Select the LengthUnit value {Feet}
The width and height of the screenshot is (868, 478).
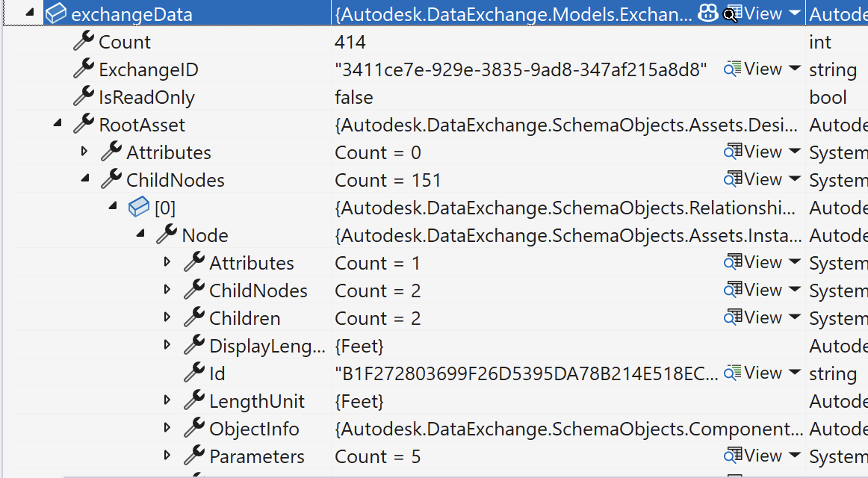click(359, 402)
